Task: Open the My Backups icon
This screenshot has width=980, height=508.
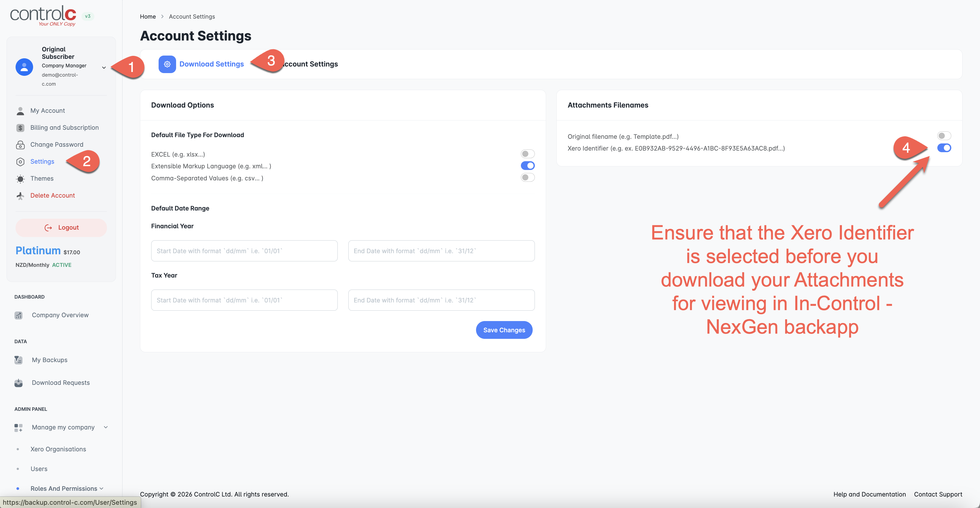Action: (18, 360)
